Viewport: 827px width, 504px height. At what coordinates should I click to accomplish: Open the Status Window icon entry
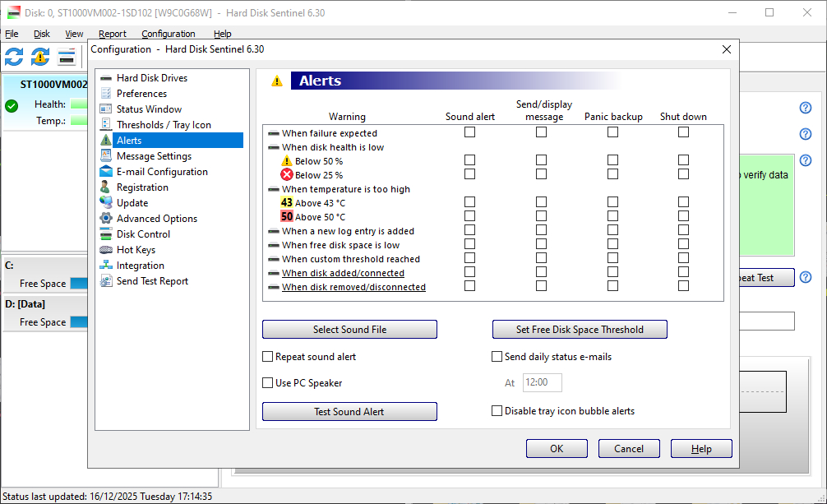(106, 109)
